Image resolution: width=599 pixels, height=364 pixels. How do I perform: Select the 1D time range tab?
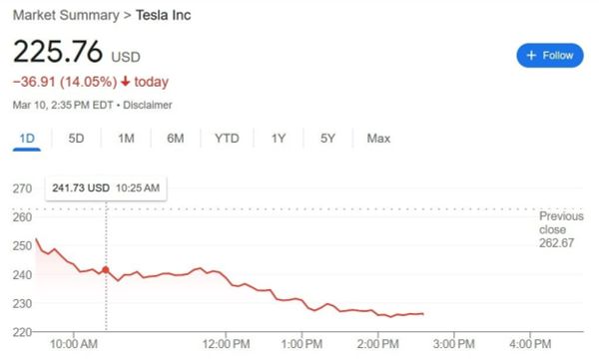click(x=27, y=139)
